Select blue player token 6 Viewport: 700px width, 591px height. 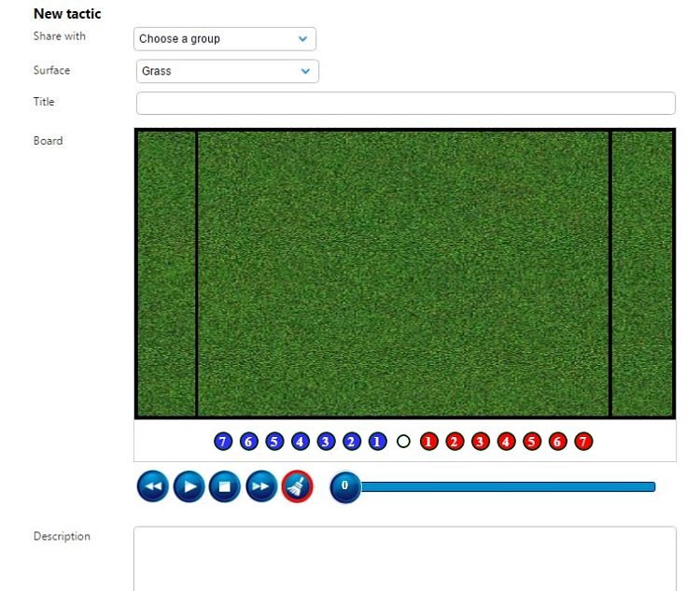(248, 442)
